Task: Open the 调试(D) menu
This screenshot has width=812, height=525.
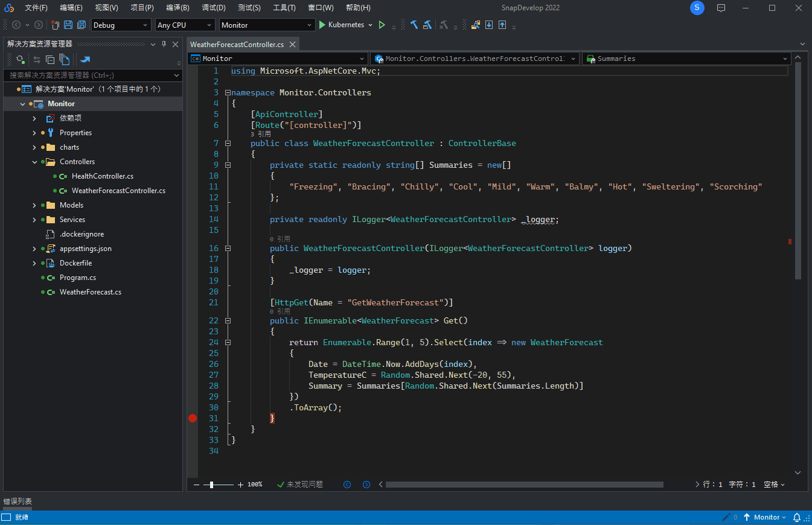Action: point(214,8)
